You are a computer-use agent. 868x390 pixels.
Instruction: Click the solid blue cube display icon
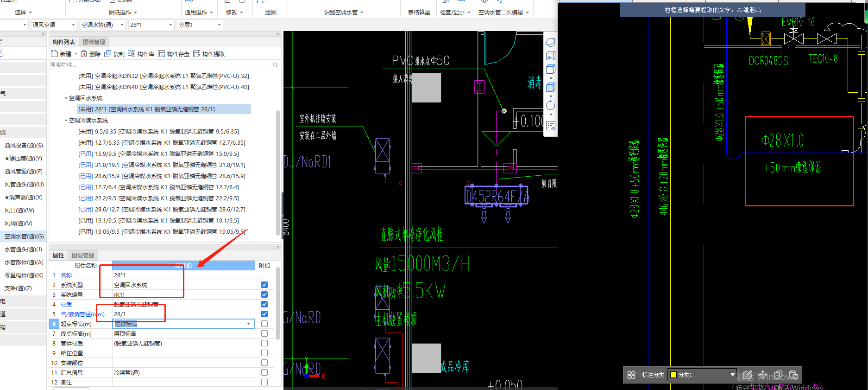coord(551,87)
